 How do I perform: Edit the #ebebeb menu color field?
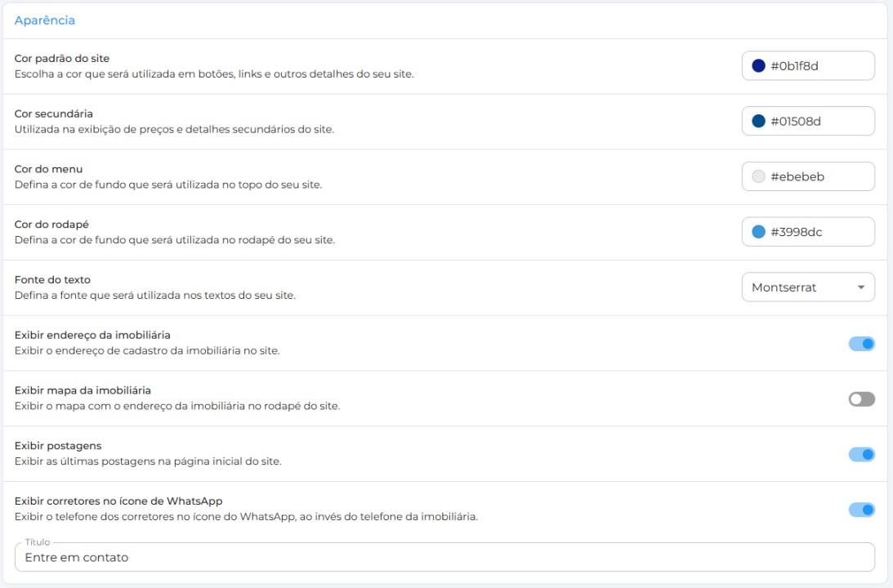pos(808,176)
